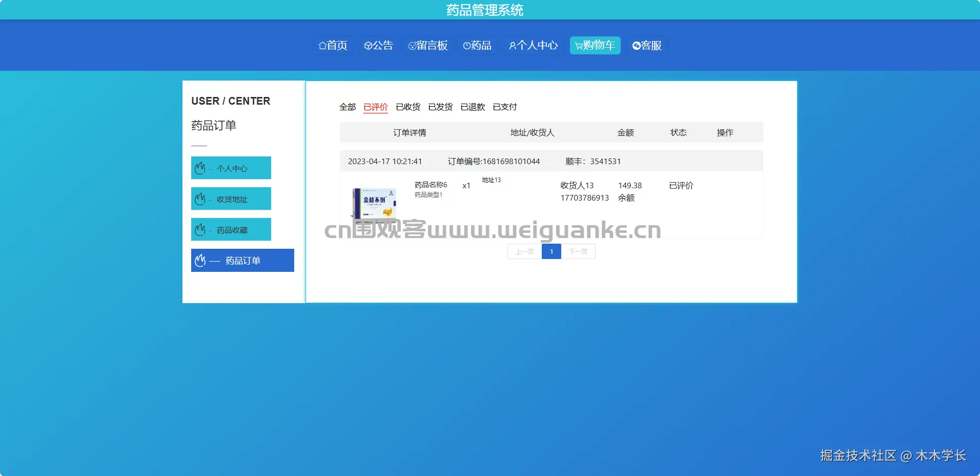The width and height of the screenshot is (980, 476).
Task: Click the 上一页 pagination button
Action: pos(524,251)
